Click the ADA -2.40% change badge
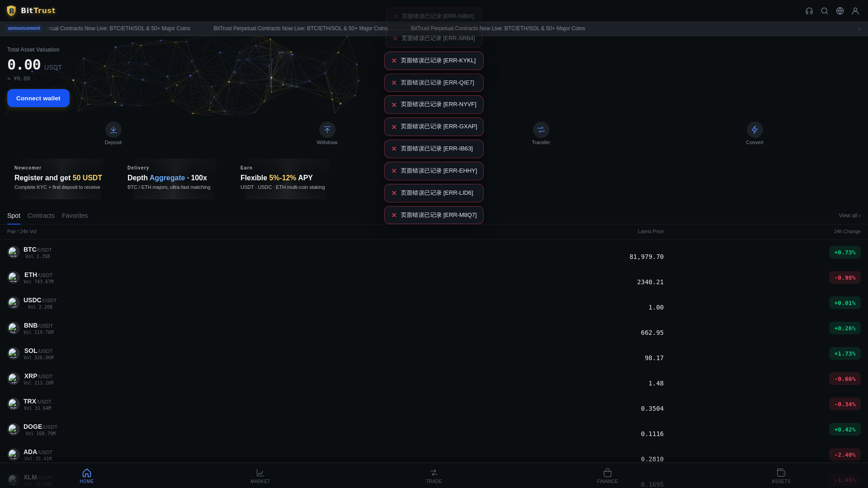Screen dimensions: 868x488 tap(845, 455)
